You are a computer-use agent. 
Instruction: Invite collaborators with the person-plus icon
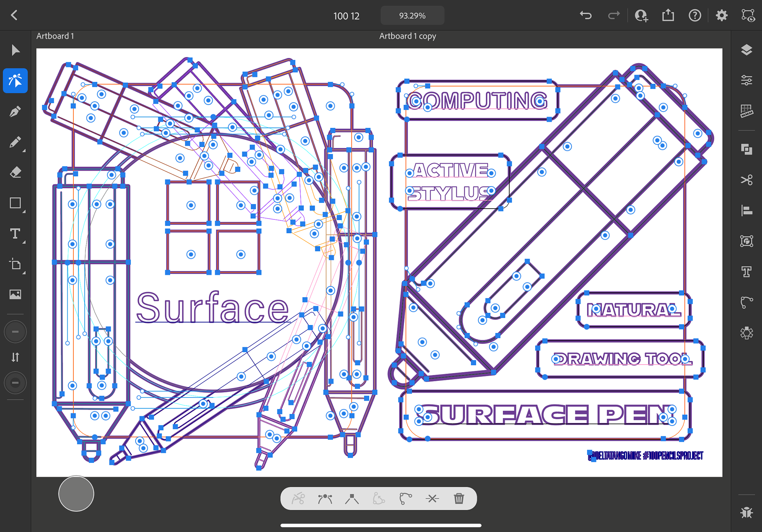(x=641, y=15)
